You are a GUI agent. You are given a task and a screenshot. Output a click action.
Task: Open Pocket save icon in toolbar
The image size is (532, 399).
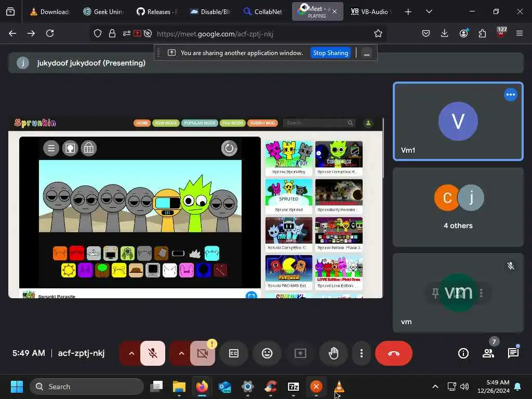click(x=426, y=33)
